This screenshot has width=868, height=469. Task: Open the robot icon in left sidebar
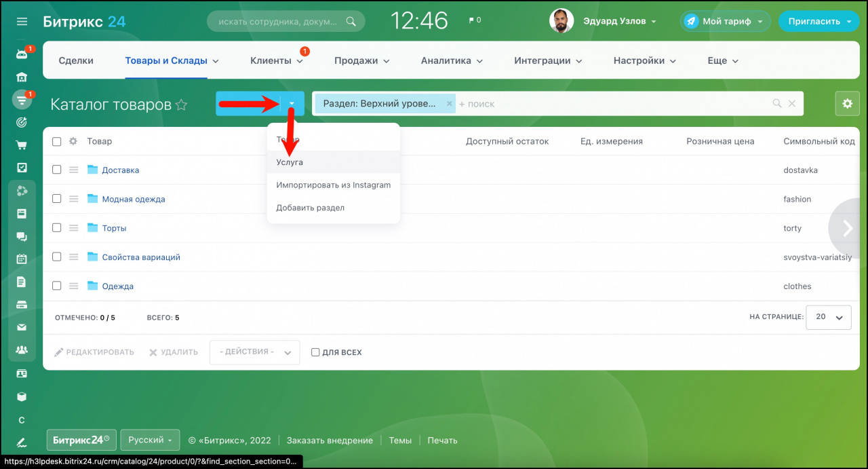[x=22, y=54]
